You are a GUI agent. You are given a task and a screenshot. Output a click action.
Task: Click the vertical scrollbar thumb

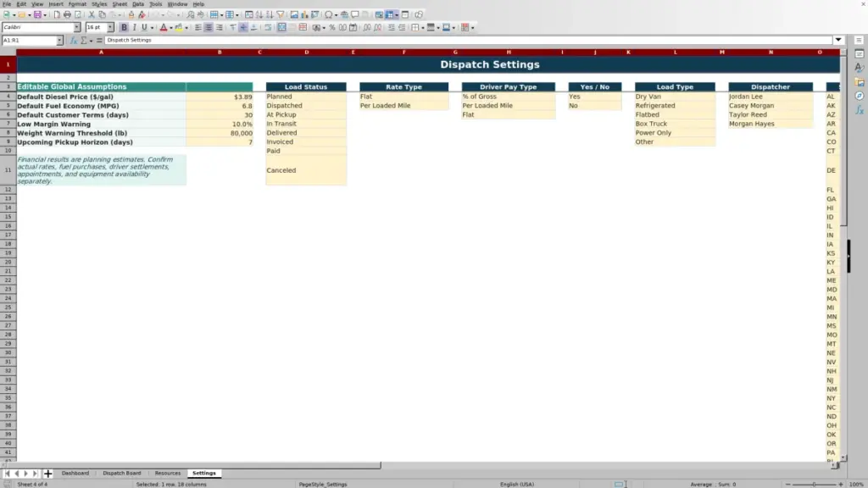[x=843, y=141]
